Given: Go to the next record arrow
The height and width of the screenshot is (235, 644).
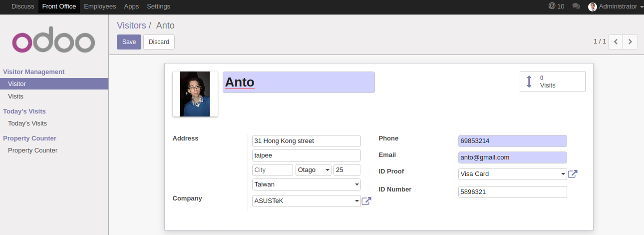Looking at the screenshot, I should tap(631, 41).
